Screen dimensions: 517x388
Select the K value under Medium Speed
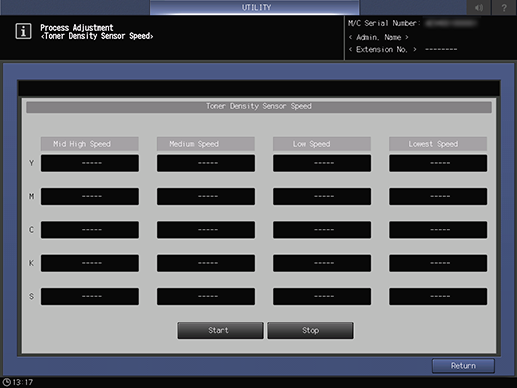coord(206,263)
